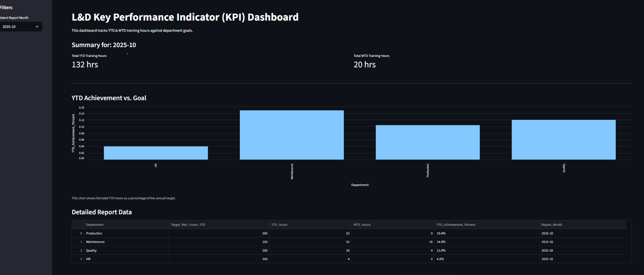644x275 pixels.
Task: Click the 20 hrs MTD metric value
Action: click(x=365, y=65)
